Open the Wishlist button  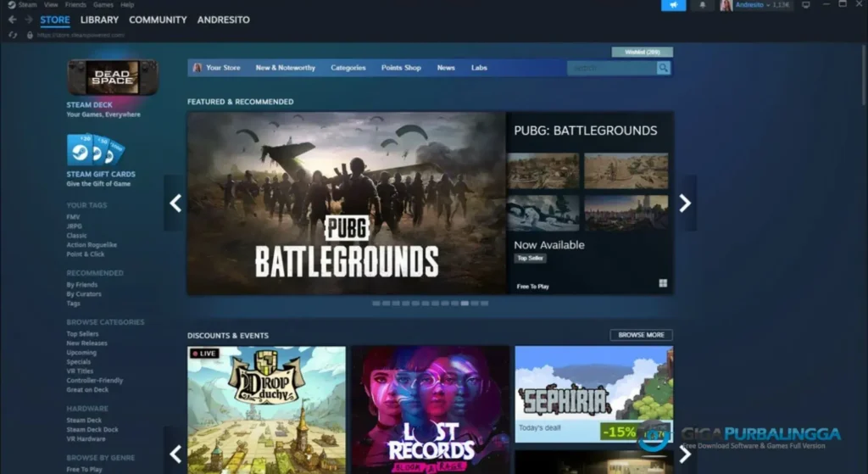(643, 52)
